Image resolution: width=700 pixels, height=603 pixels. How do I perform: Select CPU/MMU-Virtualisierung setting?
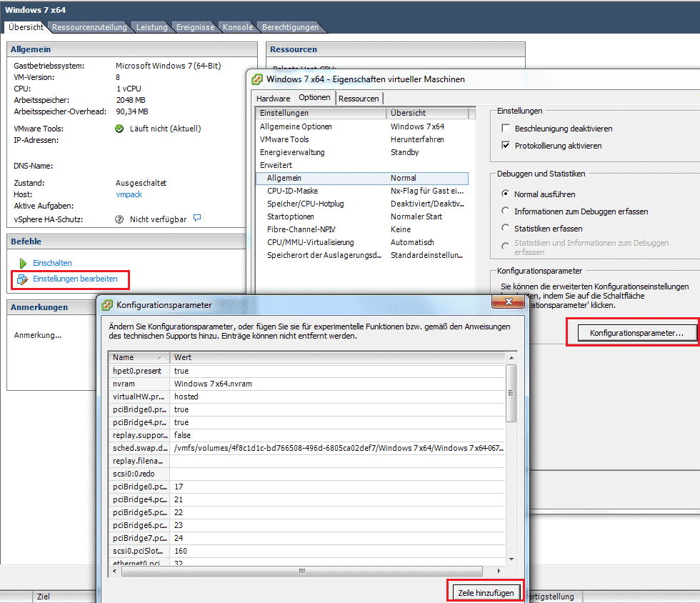pos(362,242)
